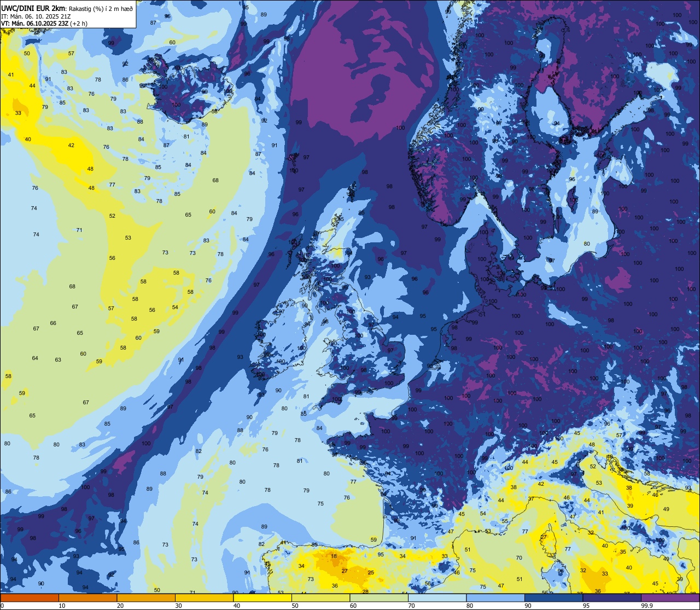The image size is (700, 610).
Task: Click the 30–40 golden legend segment
Action: [x=204, y=597]
